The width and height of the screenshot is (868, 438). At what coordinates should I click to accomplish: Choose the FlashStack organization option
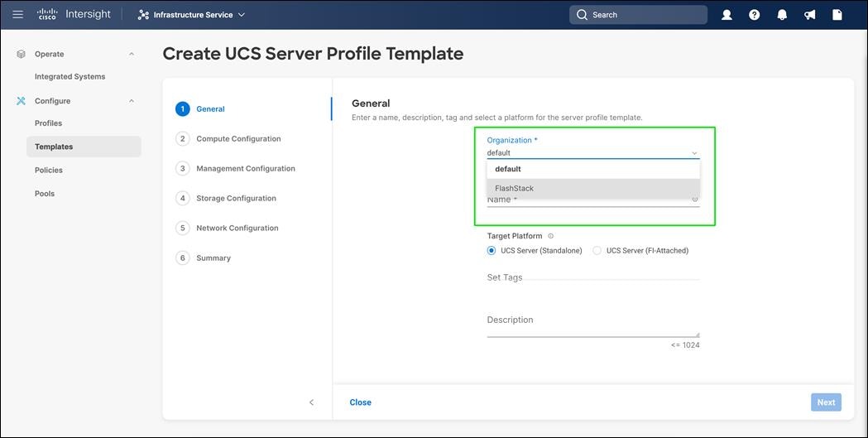pyautogui.click(x=593, y=188)
